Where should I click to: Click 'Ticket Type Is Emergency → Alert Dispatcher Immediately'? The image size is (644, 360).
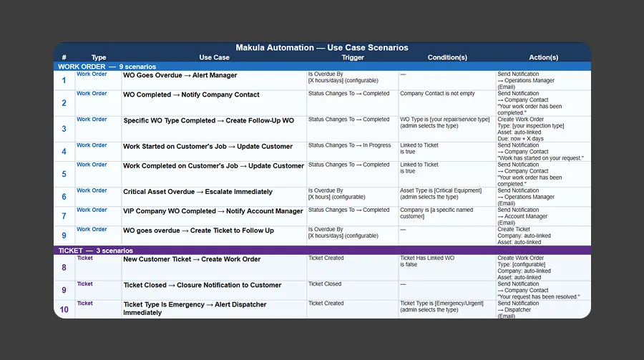(x=195, y=308)
